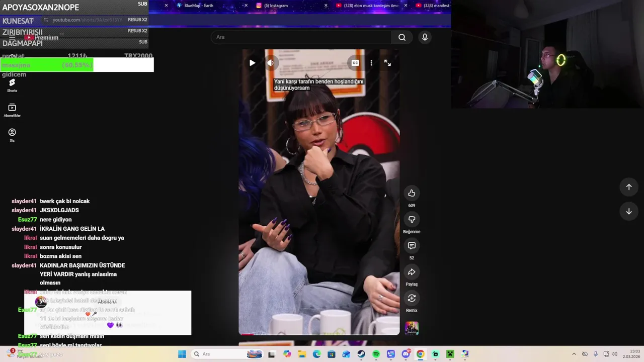Viewport: 644px width, 362px height.
Task: Play the YouTube Shorts video
Action: 252,63
